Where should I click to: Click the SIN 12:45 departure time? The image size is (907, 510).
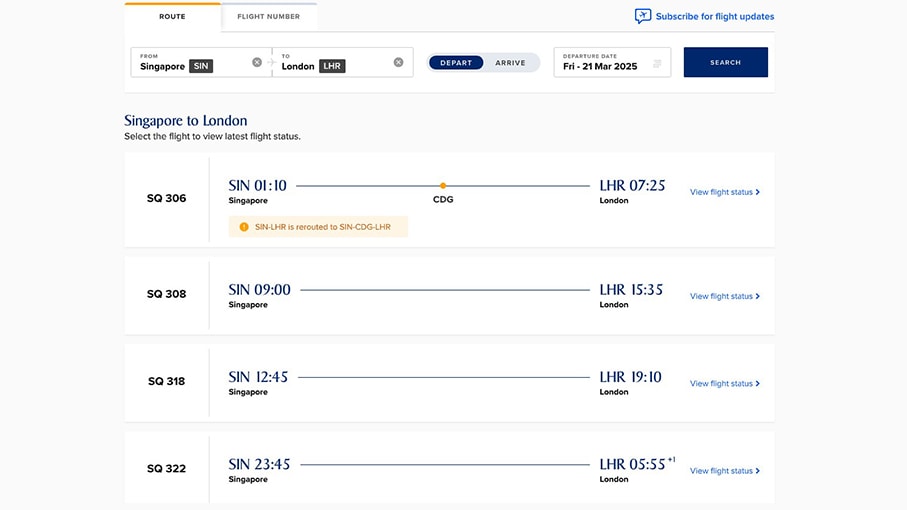click(x=258, y=377)
